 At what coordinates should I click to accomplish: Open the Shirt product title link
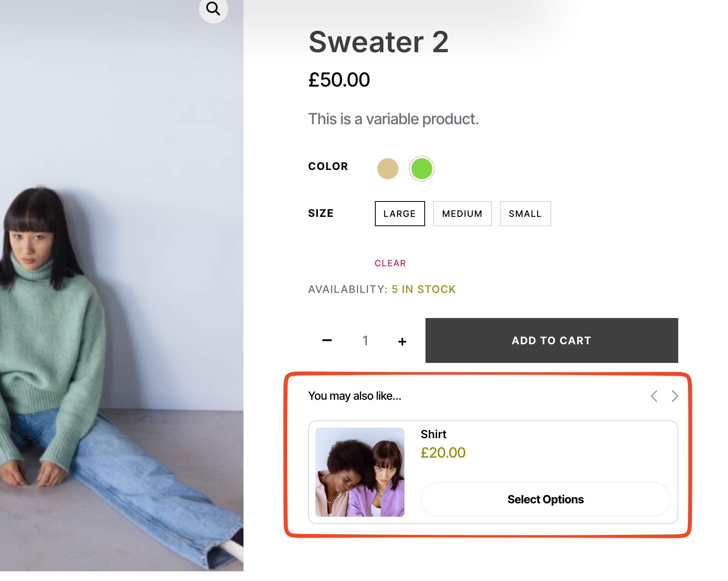(433, 435)
